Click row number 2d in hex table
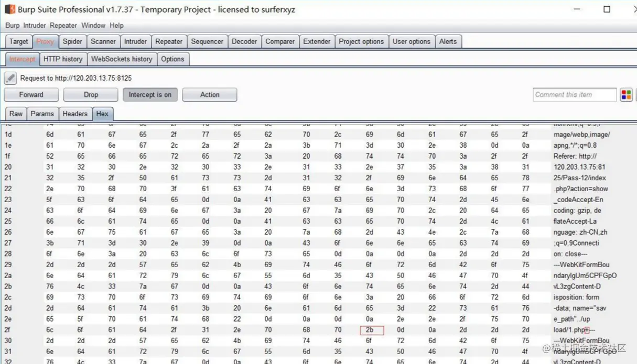The image size is (637, 364). [x=8, y=308]
